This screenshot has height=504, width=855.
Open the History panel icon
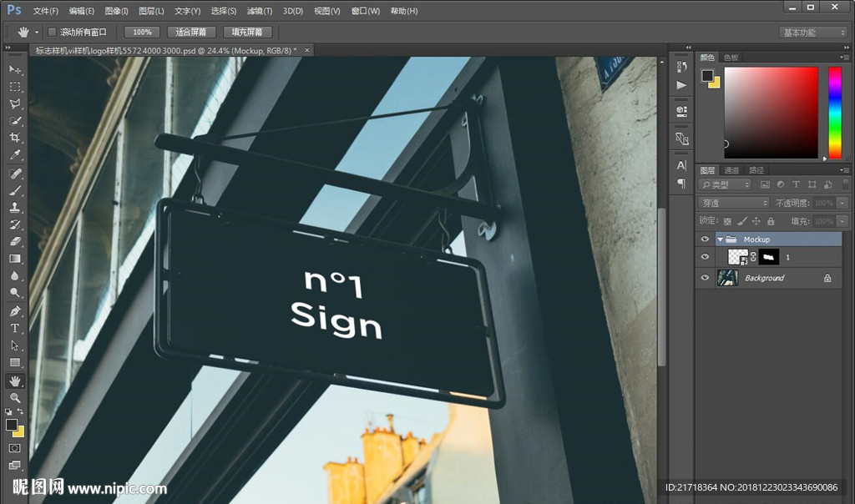(681, 67)
